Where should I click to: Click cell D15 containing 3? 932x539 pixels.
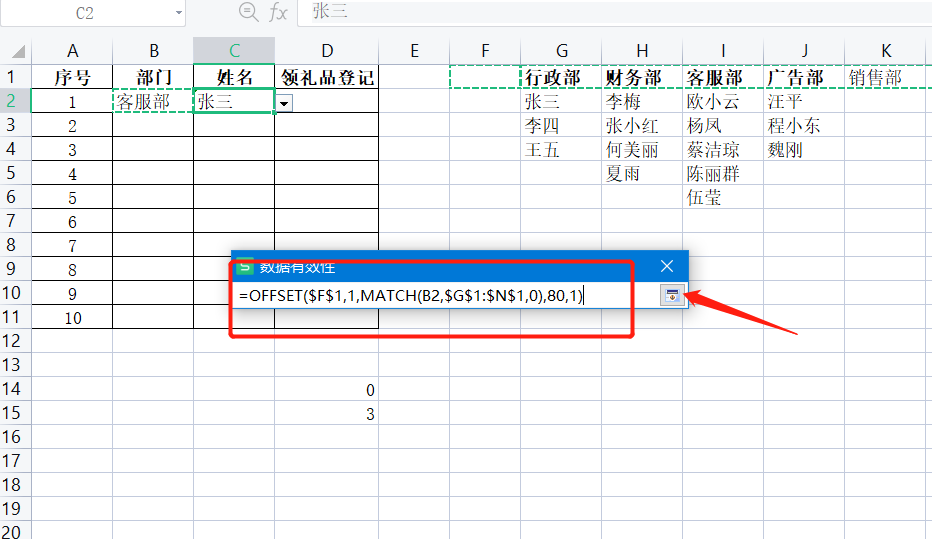coord(327,413)
